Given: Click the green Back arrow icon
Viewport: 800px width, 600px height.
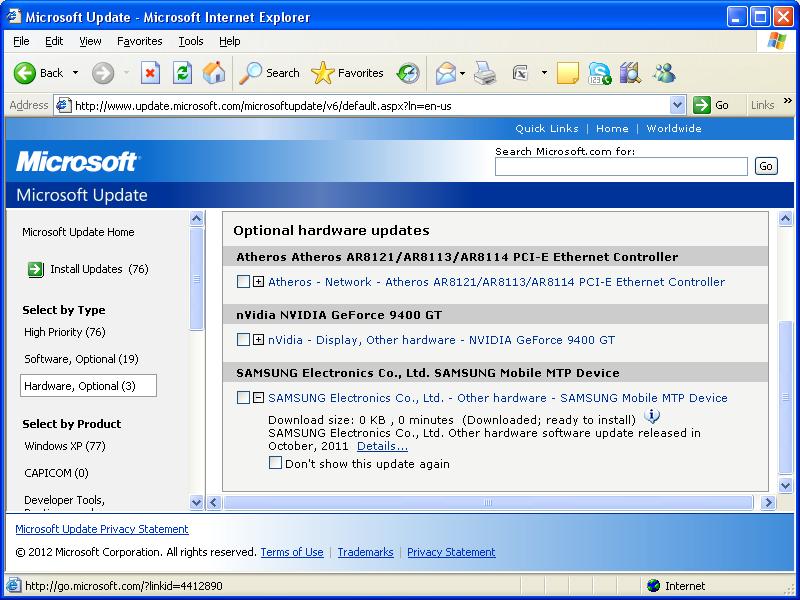Looking at the screenshot, I should pos(24,73).
